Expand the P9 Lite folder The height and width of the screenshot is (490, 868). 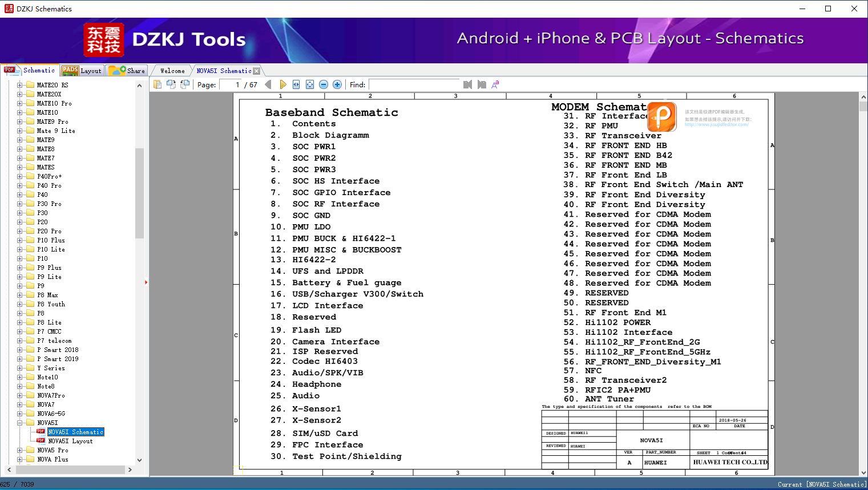(x=20, y=277)
